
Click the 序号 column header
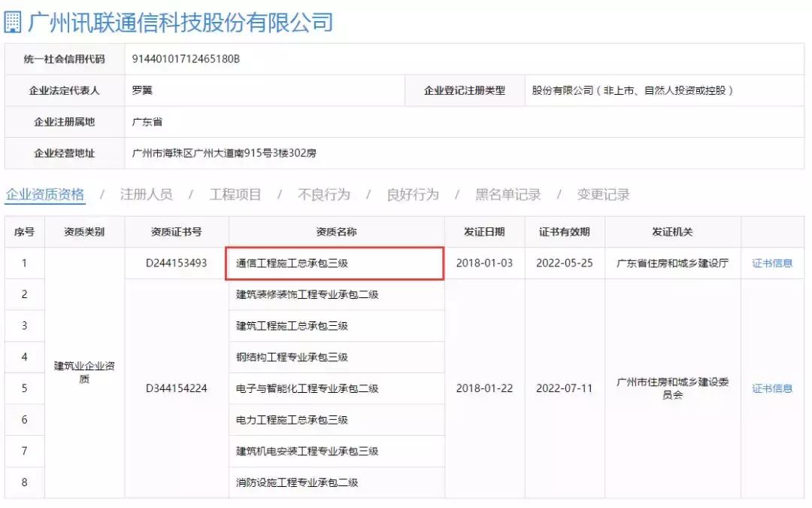(x=24, y=232)
